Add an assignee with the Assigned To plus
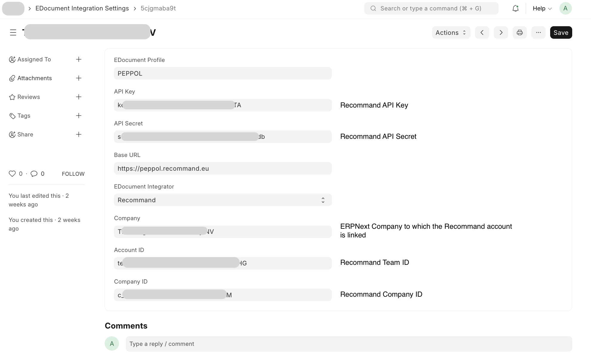Viewport: 591px width, 364px height. pos(78,59)
